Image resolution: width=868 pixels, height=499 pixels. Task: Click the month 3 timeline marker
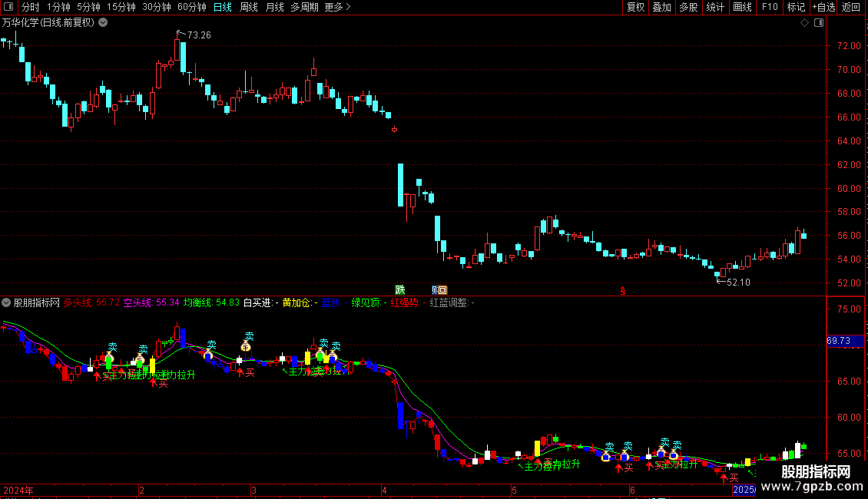coord(253,490)
